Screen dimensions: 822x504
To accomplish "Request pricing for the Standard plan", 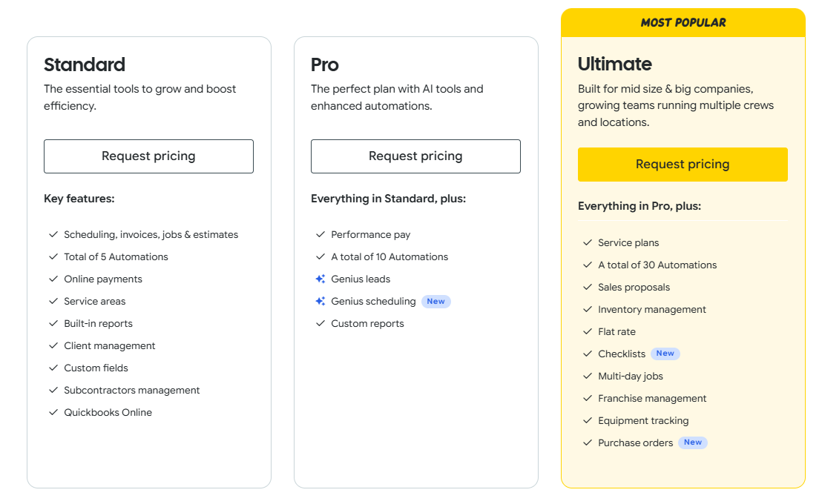I will pyautogui.click(x=148, y=156).
